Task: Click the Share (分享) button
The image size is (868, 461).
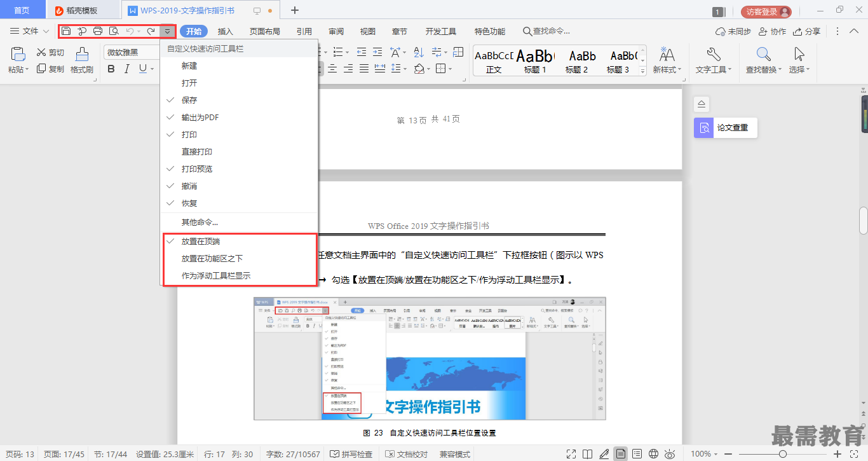Action: pyautogui.click(x=807, y=31)
